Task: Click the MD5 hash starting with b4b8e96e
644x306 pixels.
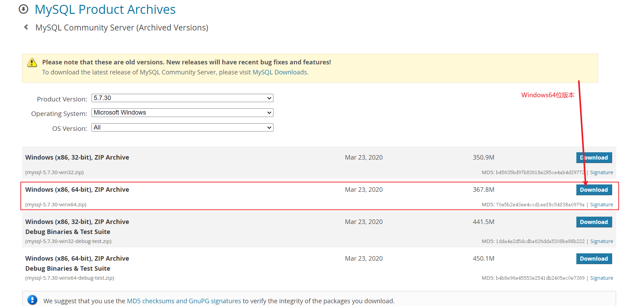Action: [x=540, y=278]
